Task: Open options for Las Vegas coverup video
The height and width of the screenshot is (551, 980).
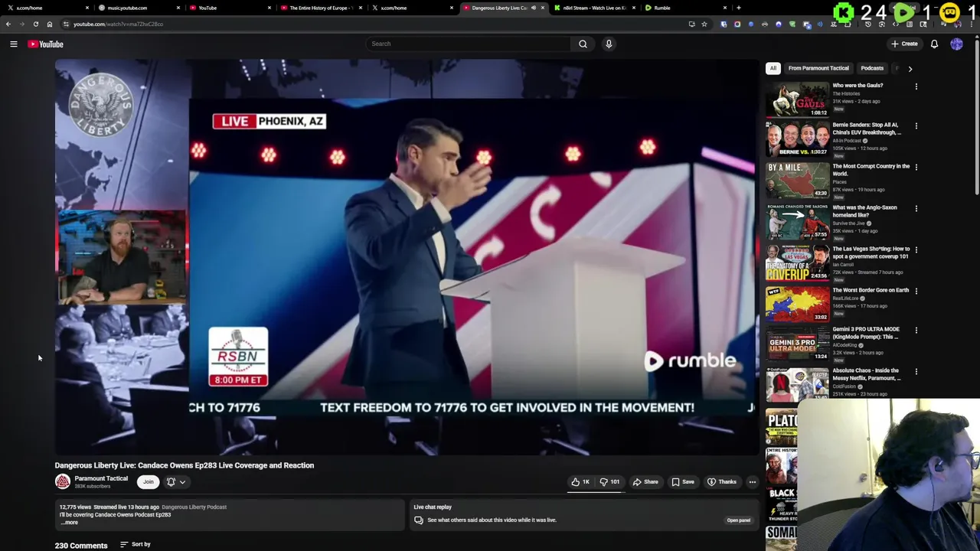Action: pos(916,250)
